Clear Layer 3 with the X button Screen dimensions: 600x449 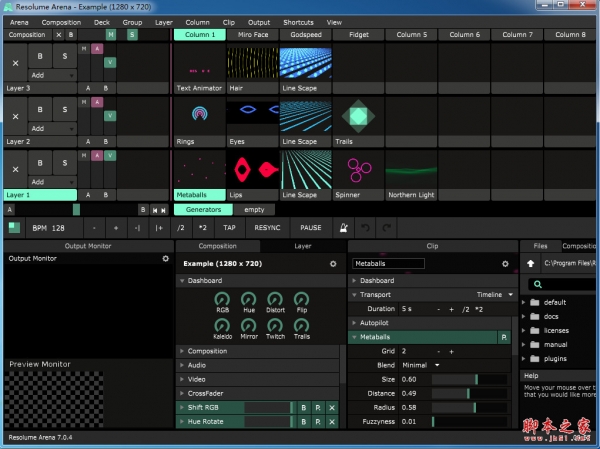coord(15,62)
